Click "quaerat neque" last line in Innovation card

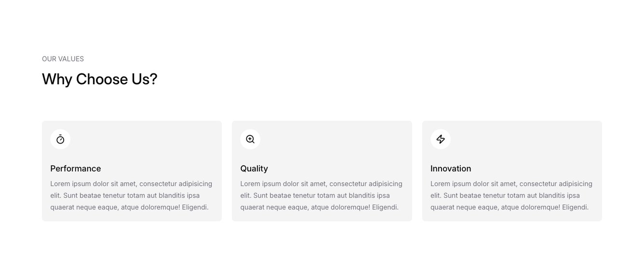point(509,207)
